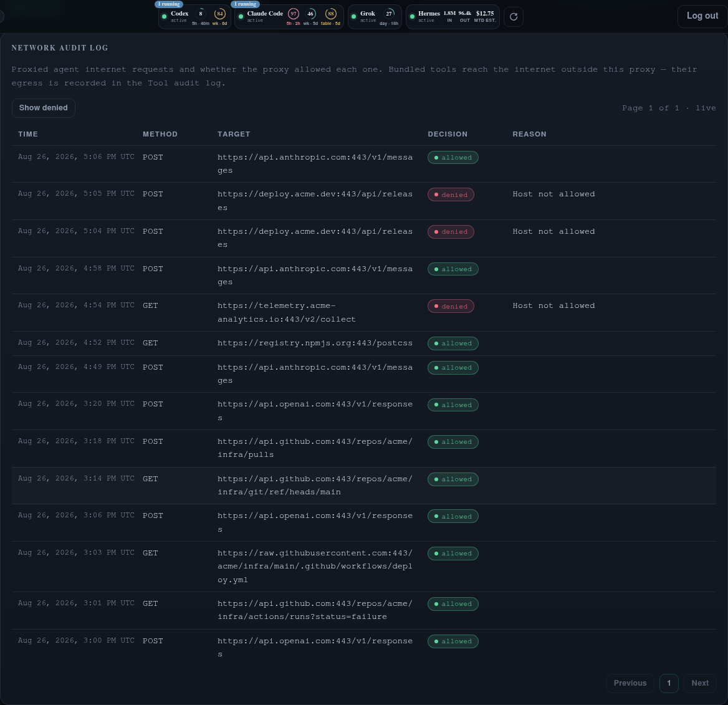
Task: Open the Claude Code agent status card
Action: point(289,17)
